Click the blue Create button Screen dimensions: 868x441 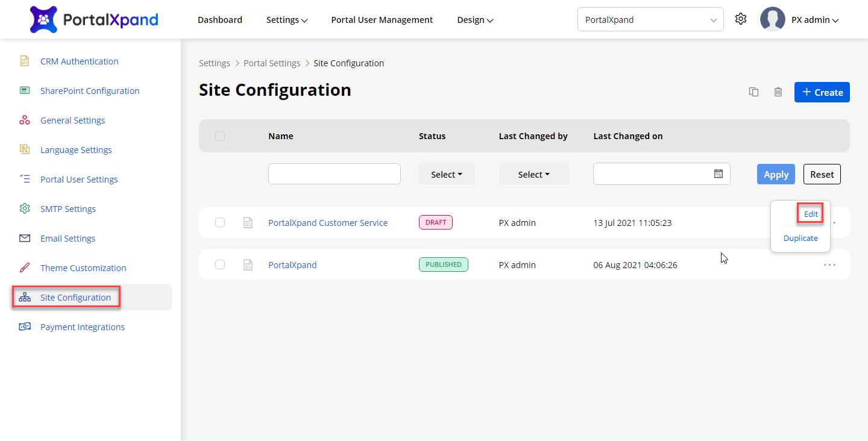tap(822, 92)
